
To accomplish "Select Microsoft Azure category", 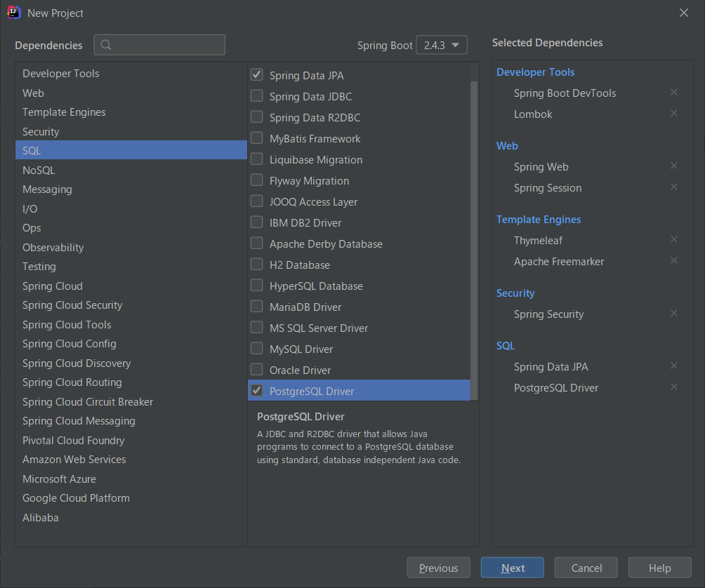I will [x=131, y=479].
